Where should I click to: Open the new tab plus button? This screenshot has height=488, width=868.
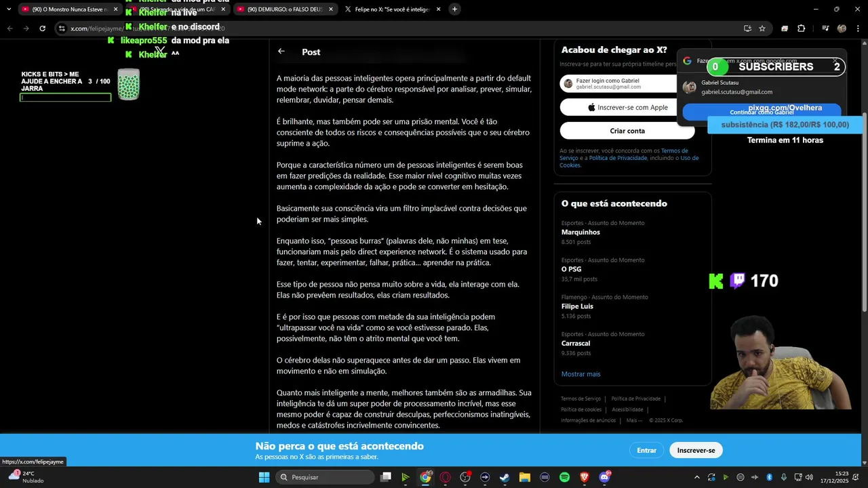(x=454, y=9)
